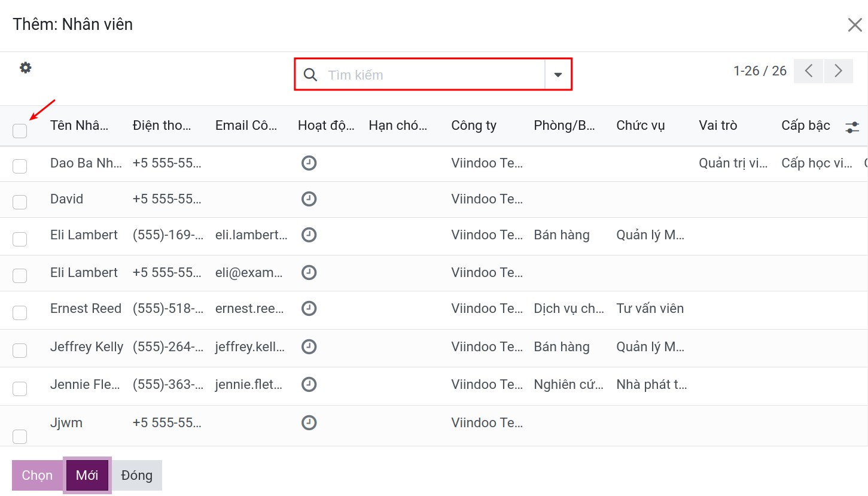The height and width of the screenshot is (496, 868).
Task: Click the activity clock icon on Jjwm's row
Action: click(x=309, y=422)
